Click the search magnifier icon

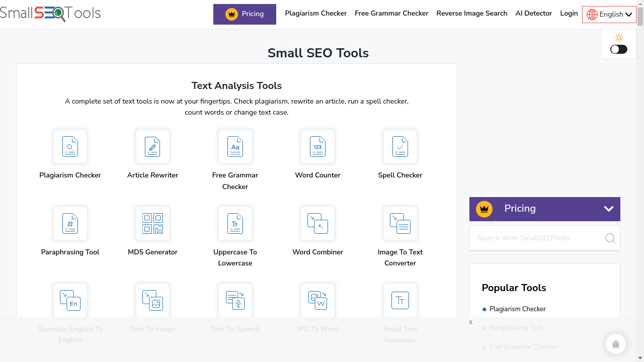tap(610, 238)
